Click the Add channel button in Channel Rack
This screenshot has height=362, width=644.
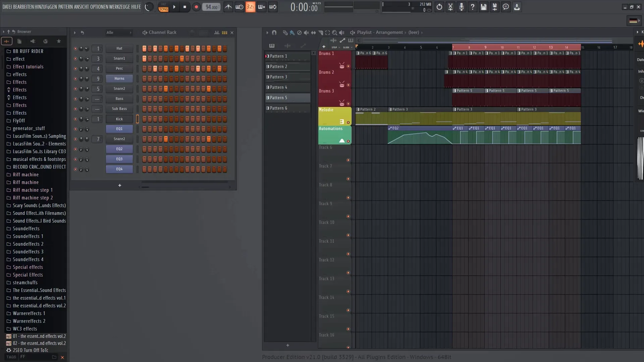coord(119,185)
